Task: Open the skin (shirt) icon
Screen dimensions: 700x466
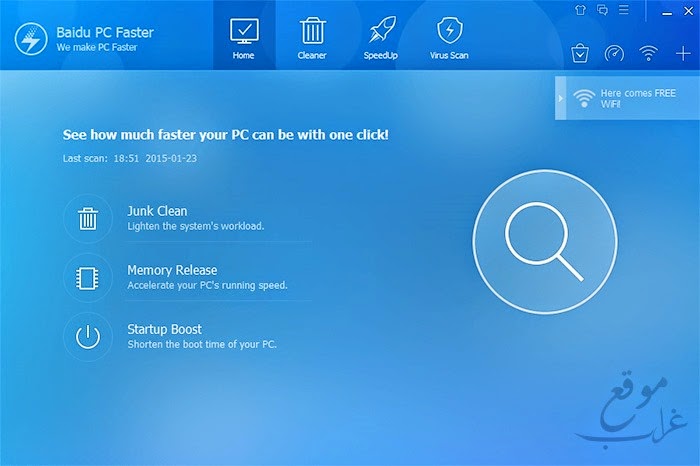Action: (x=580, y=10)
